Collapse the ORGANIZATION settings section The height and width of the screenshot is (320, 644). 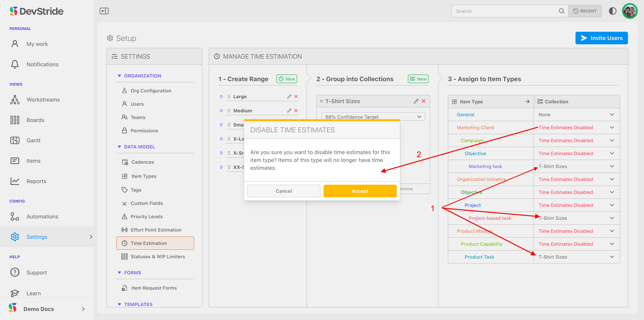coord(119,76)
